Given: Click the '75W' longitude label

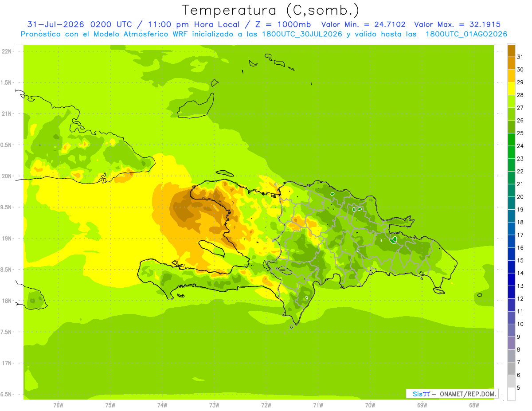Looking at the screenshot, I should tap(110, 405).
